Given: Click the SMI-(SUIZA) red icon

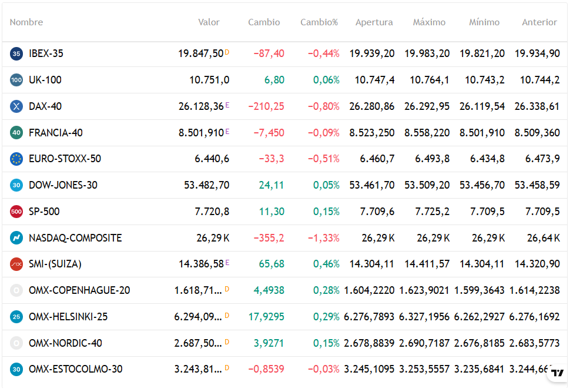Looking at the screenshot, I should (x=16, y=264).
